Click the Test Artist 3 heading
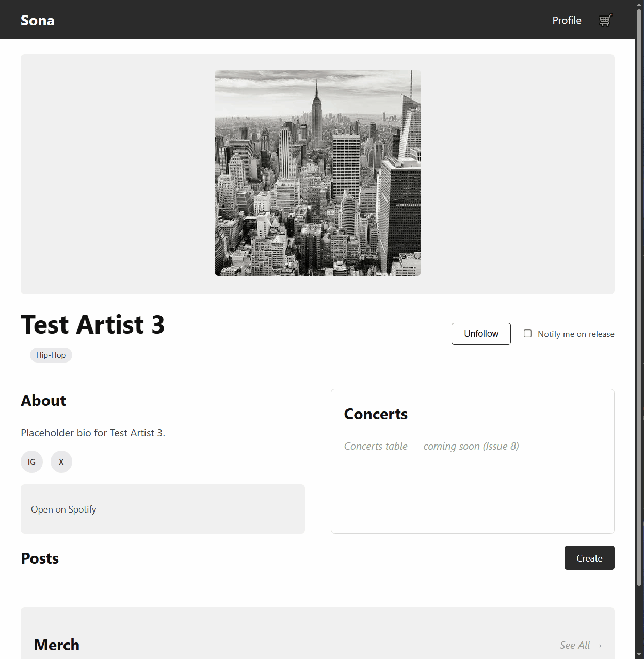The width and height of the screenshot is (644, 659). (93, 325)
